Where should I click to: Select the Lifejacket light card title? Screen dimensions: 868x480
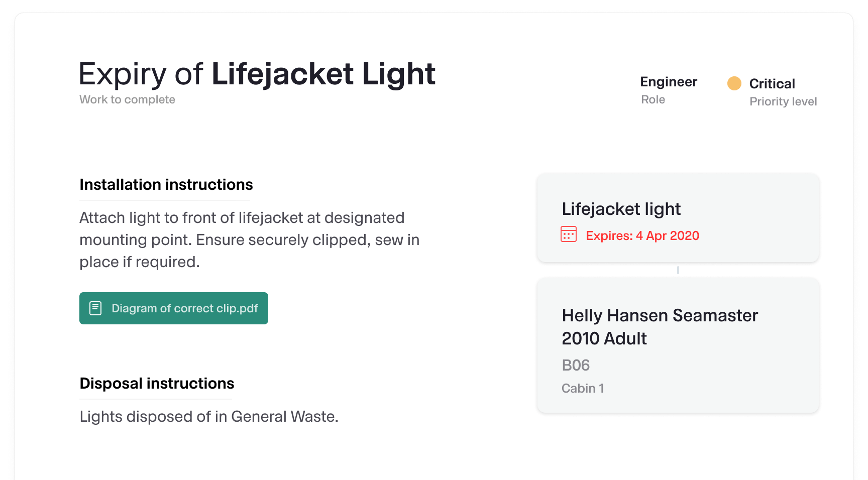621,209
